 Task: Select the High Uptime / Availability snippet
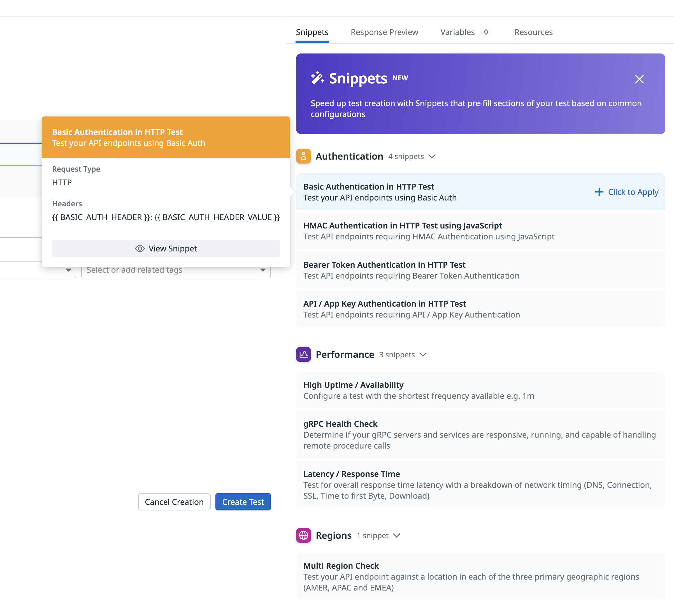(x=480, y=390)
